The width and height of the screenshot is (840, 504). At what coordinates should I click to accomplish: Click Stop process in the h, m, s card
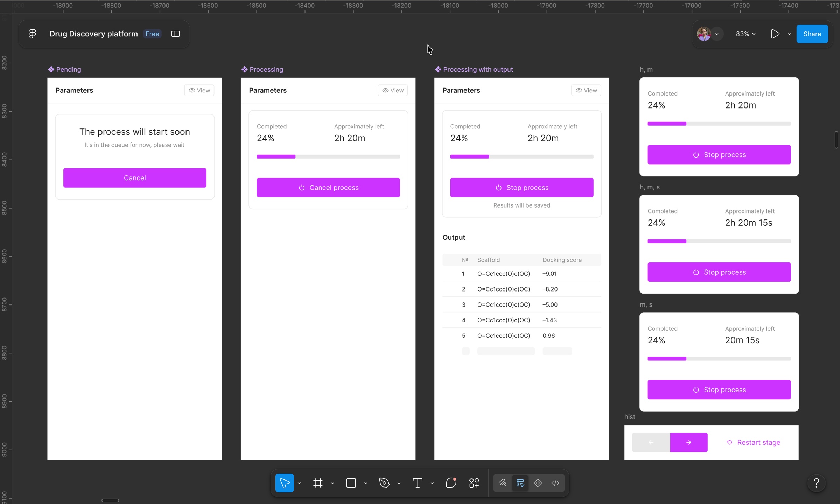click(x=719, y=272)
